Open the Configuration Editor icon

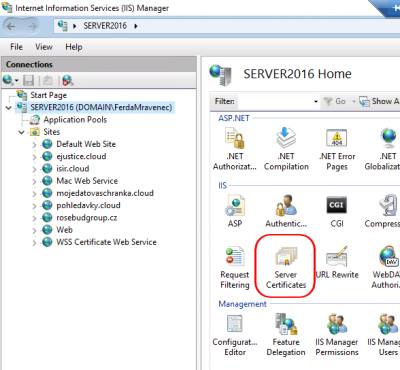235,335
